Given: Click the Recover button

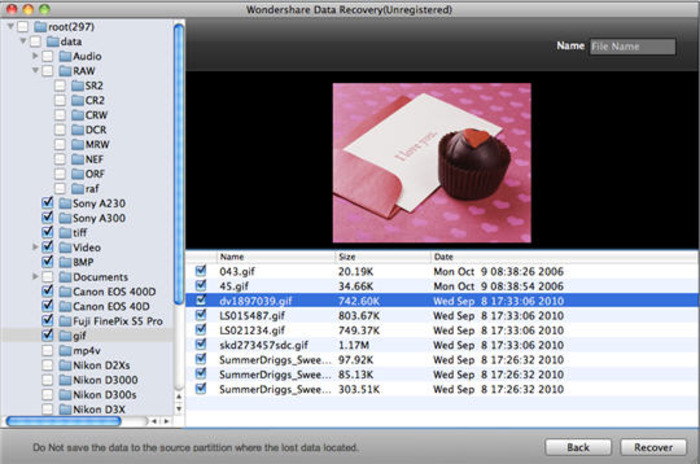Looking at the screenshot, I should coord(652,447).
